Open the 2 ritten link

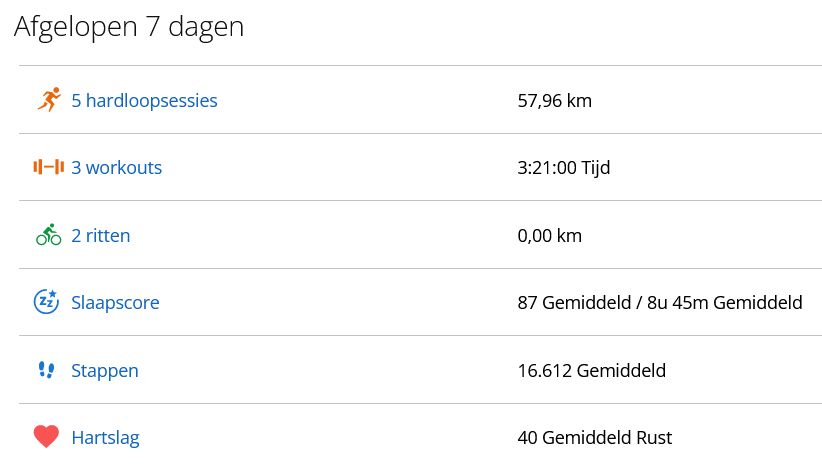[100, 236]
